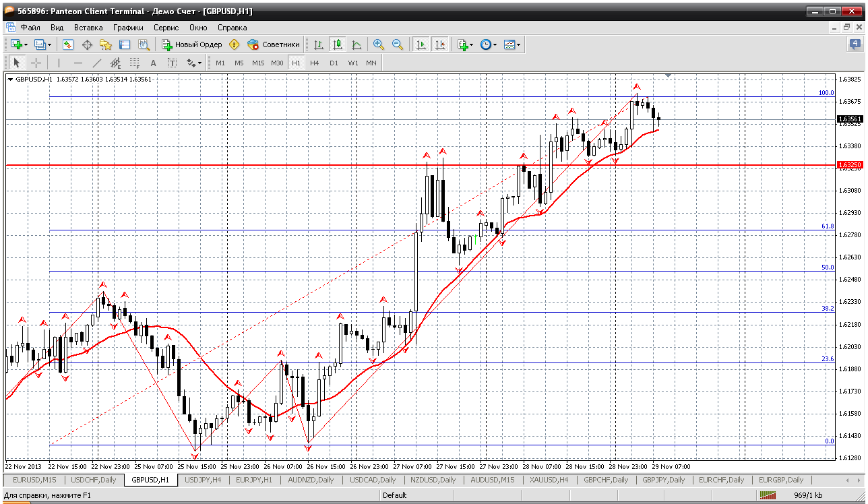The width and height of the screenshot is (868, 504).
Task: Switch to the EURGBP,Daily chart tab
Action: pos(780,480)
